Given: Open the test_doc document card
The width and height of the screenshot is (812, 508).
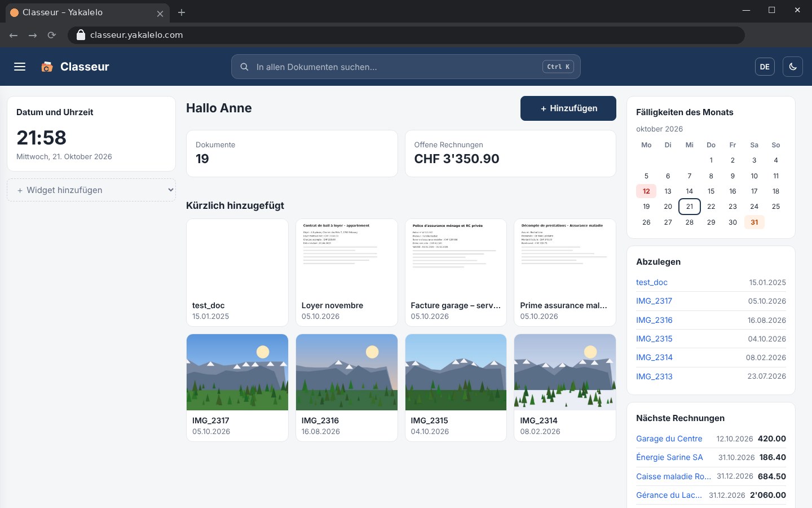Looking at the screenshot, I should [x=237, y=273].
